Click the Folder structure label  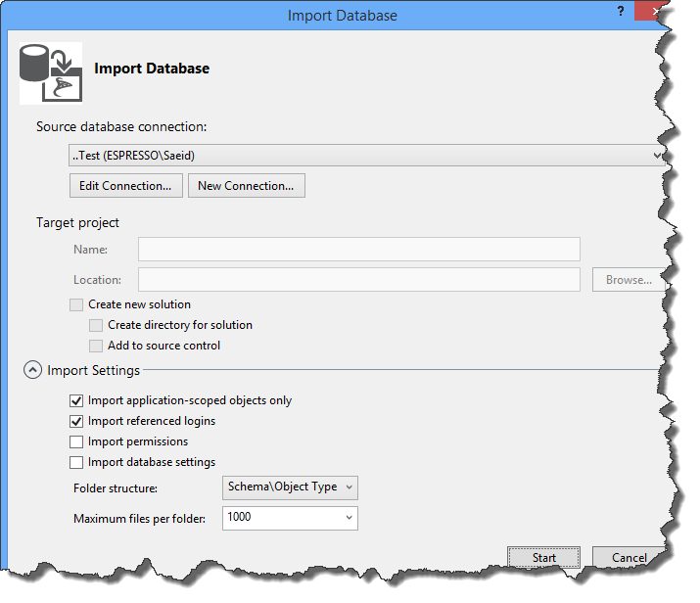tap(116, 488)
